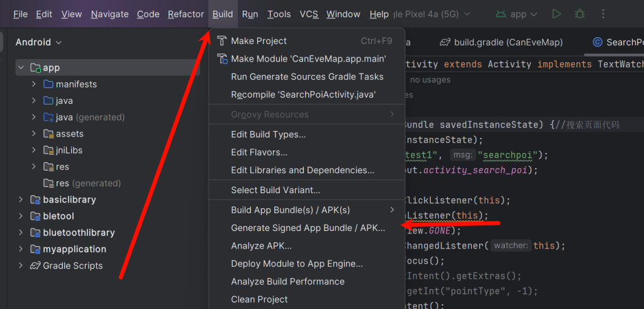Open the Android project view dropdown
Image resolution: width=644 pixels, height=309 pixels.
(x=39, y=42)
